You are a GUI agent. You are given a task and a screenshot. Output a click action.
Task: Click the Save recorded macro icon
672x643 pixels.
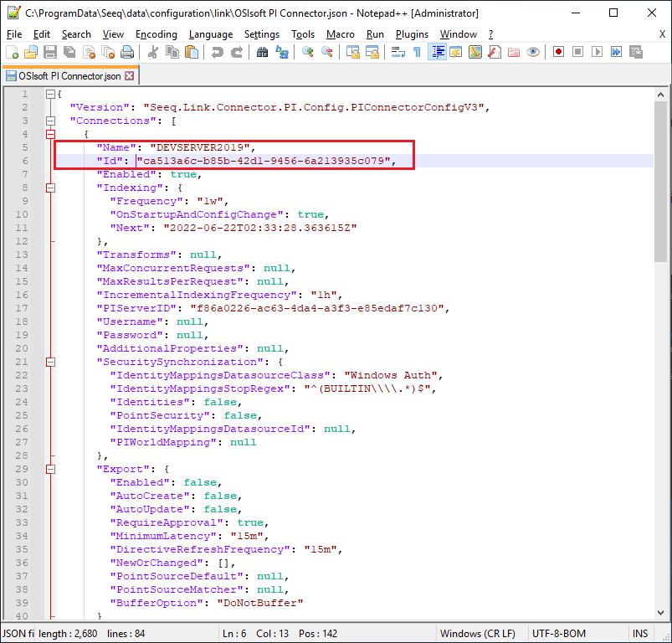coord(636,52)
